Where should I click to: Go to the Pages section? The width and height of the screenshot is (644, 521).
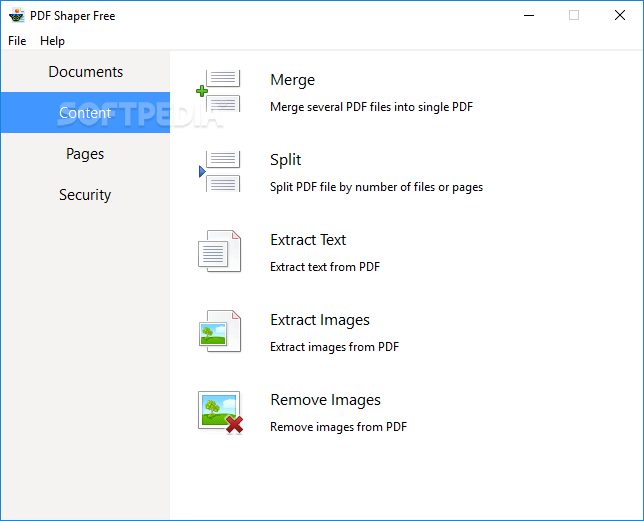coord(85,154)
